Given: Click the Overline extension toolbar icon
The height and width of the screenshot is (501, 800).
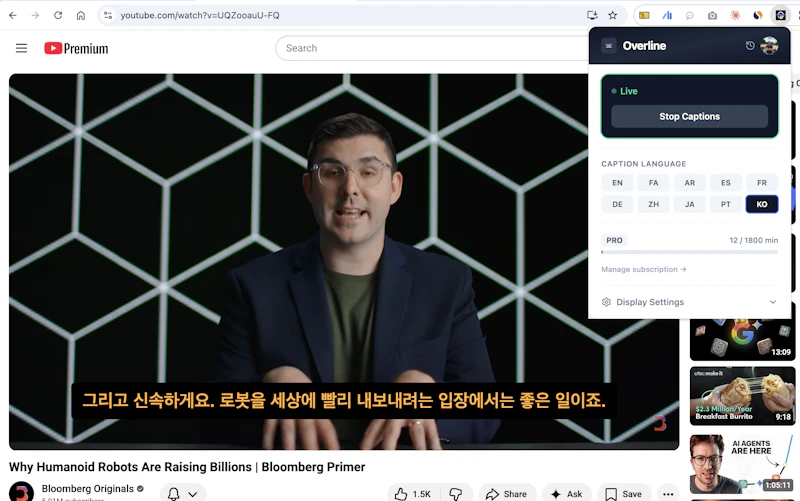Looking at the screenshot, I should click(780, 15).
